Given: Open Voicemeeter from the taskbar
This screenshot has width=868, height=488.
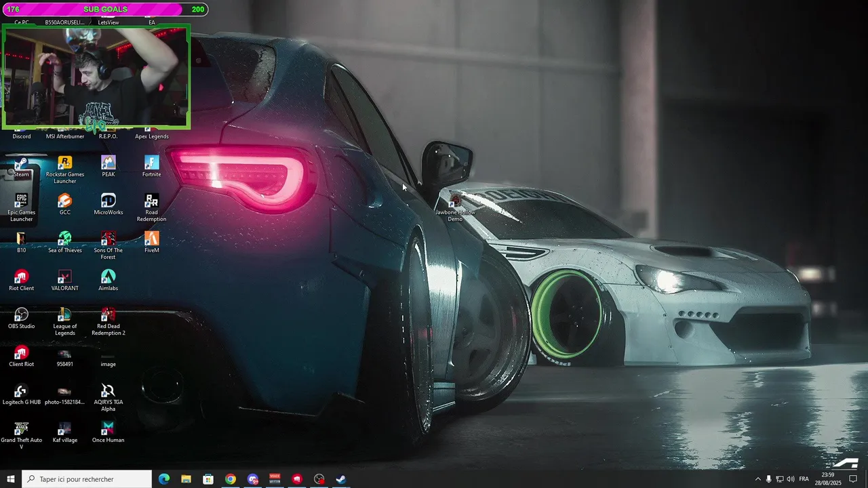Looking at the screenshot, I should tap(275, 479).
